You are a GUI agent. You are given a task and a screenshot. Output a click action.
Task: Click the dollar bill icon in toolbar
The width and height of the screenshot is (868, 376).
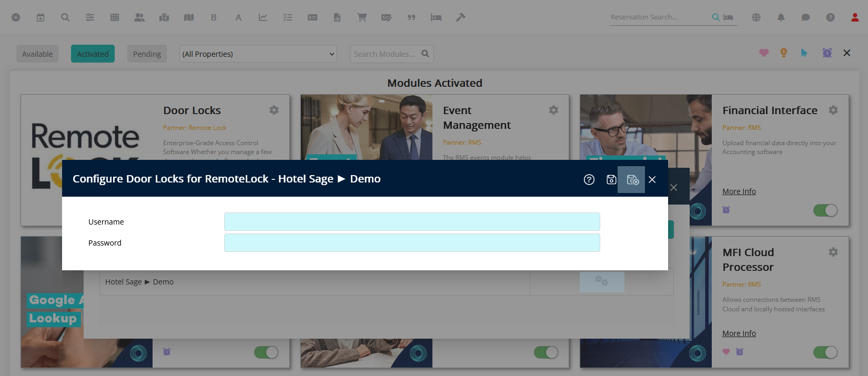pyautogui.click(x=312, y=17)
